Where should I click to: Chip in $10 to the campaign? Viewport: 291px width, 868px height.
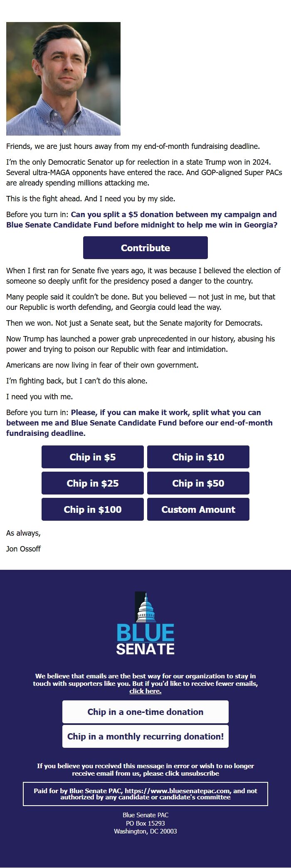click(198, 457)
